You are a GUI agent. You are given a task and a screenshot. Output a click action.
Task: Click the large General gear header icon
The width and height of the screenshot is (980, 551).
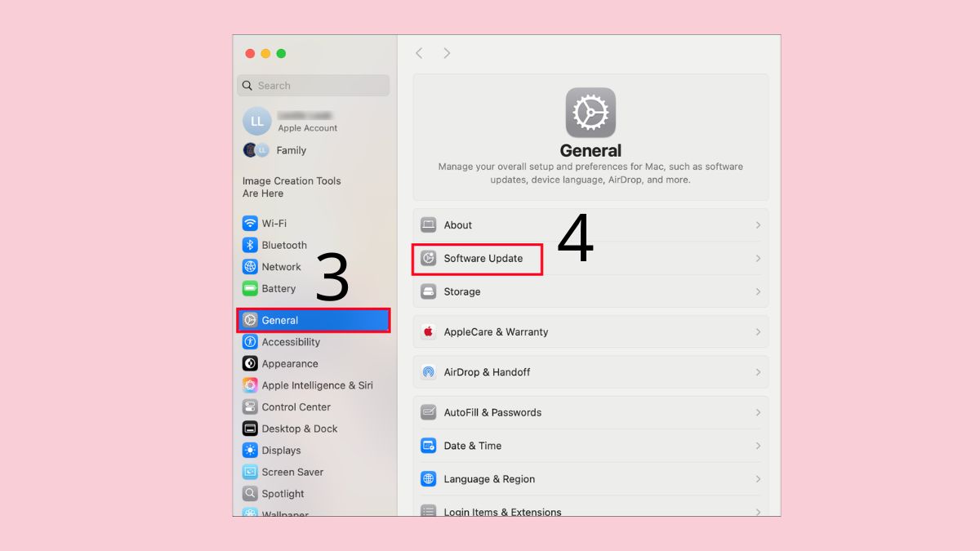[x=590, y=113]
